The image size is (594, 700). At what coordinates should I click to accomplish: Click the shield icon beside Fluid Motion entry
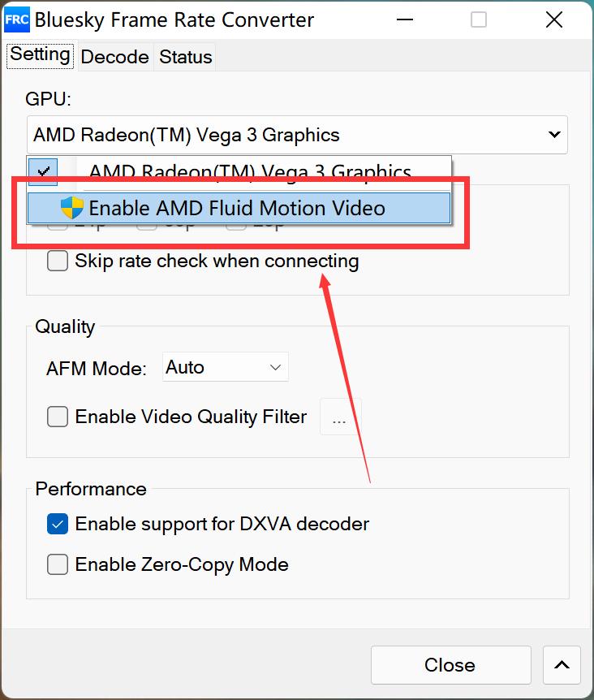click(72, 208)
